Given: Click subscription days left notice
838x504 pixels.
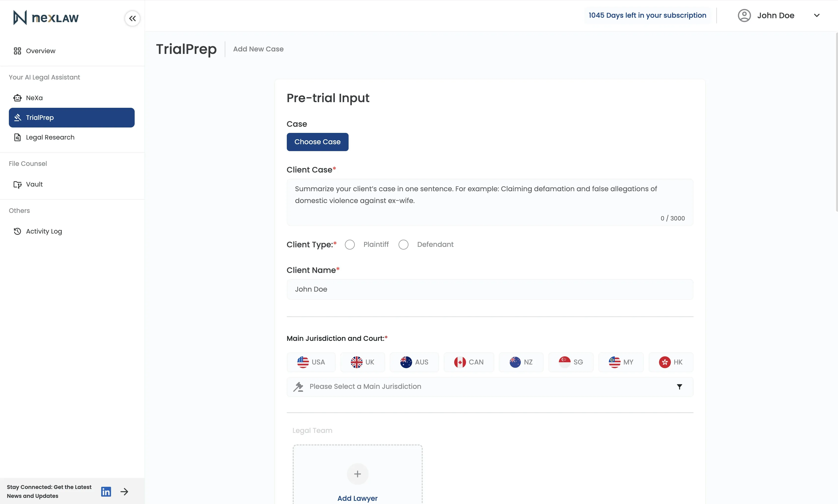Looking at the screenshot, I should coord(647,15).
